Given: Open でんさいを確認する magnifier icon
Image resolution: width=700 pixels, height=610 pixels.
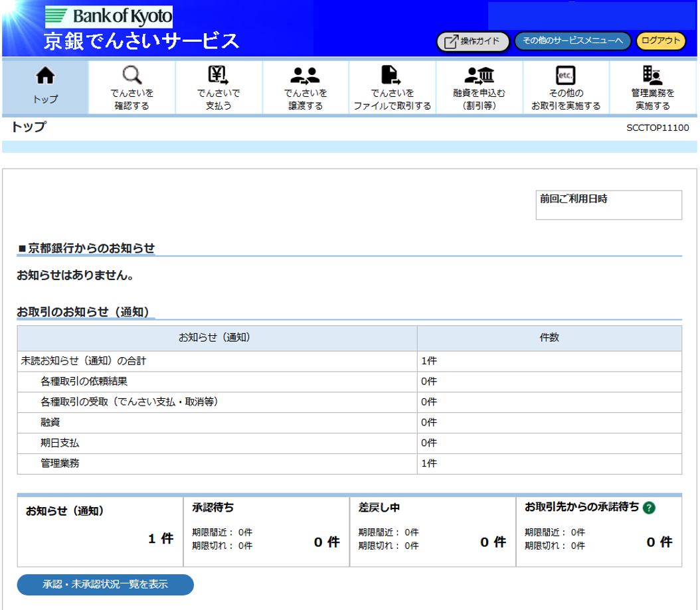Looking at the screenshot, I should [x=132, y=74].
